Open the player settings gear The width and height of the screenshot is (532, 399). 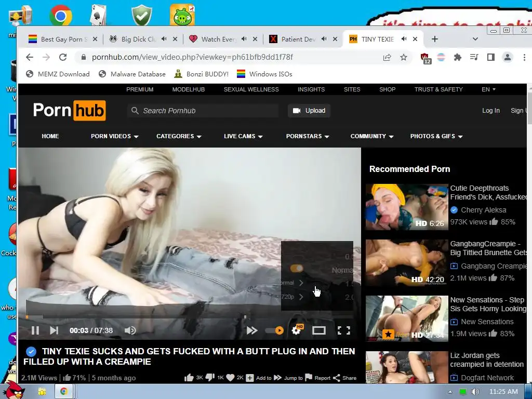[296, 330]
